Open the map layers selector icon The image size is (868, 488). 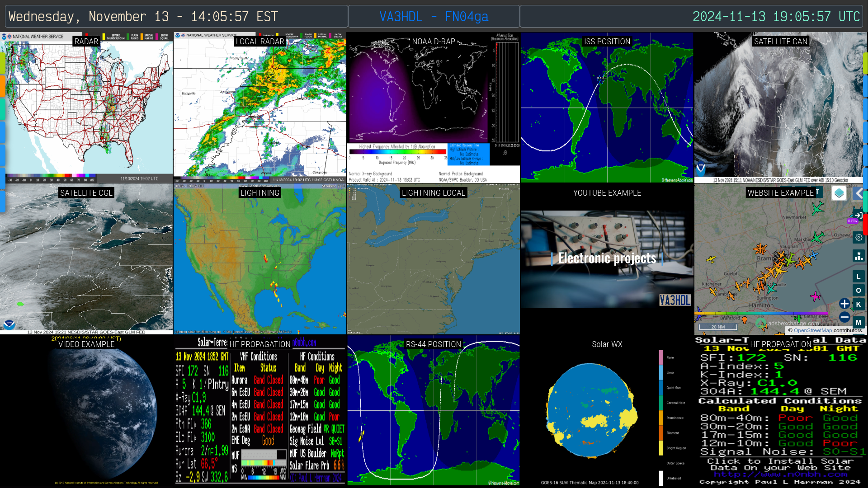coord(839,193)
